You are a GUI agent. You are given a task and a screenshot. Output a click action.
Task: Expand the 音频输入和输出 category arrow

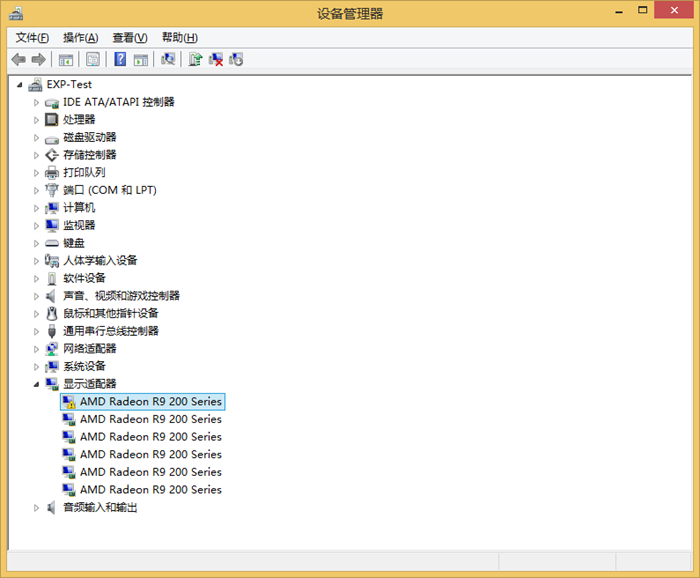click(x=37, y=508)
